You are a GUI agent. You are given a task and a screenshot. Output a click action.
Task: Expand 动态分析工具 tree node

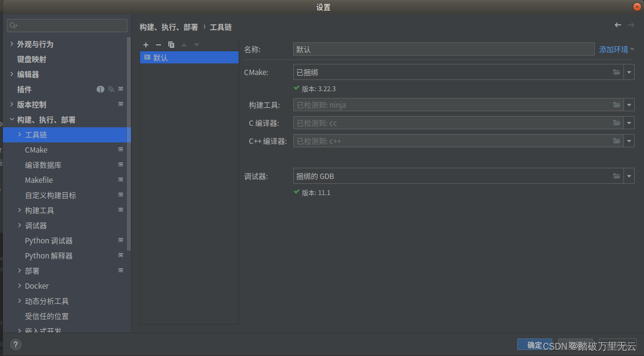[x=20, y=301]
